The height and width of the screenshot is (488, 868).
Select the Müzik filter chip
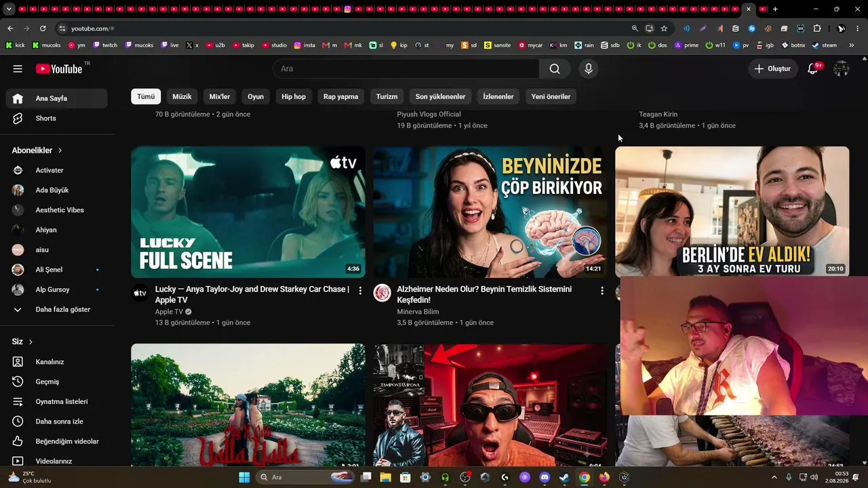(182, 96)
